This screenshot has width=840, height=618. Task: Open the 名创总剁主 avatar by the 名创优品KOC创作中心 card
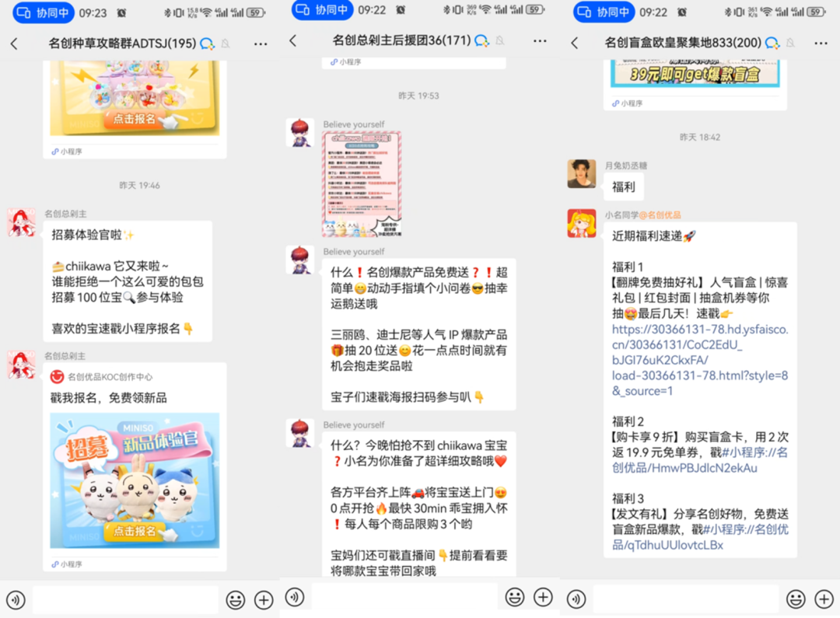click(x=22, y=365)
